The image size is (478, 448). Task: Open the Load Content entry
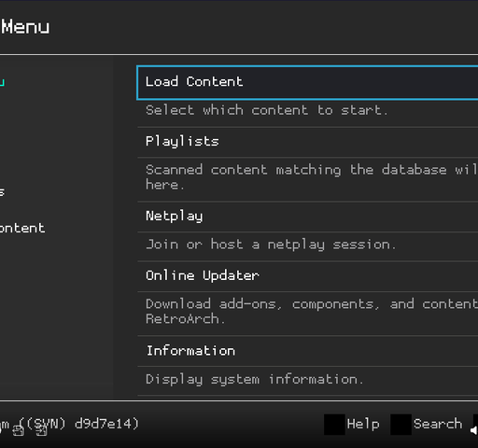point(307,83)
